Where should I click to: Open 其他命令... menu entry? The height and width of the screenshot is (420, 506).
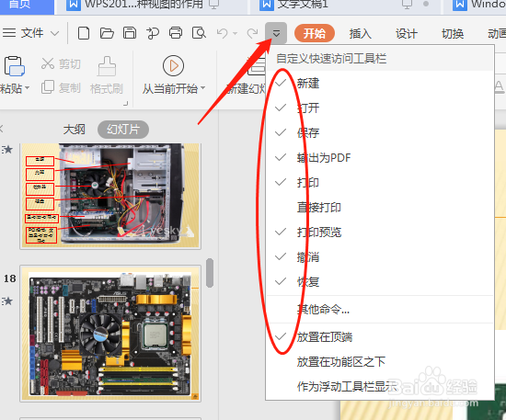click(380, 310)
